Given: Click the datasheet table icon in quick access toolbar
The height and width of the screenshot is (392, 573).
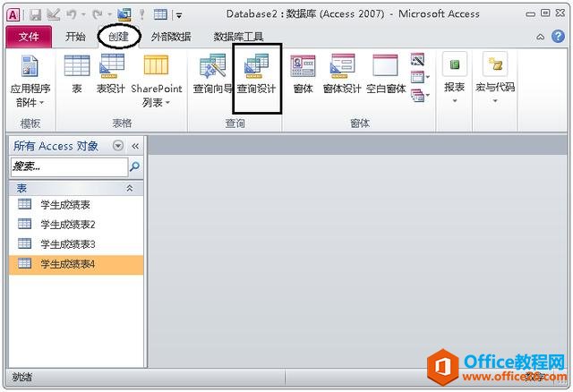Looking at the screenshot, I should tap(160, 14).
